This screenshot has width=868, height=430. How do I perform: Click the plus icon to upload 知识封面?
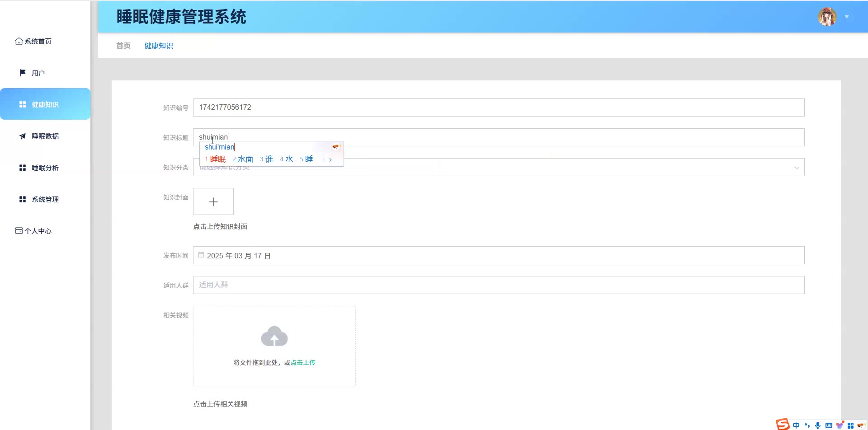213,201
